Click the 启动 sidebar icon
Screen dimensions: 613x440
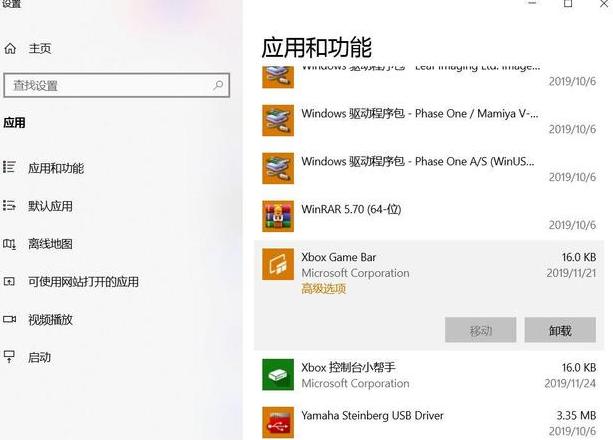coord(9,357)
